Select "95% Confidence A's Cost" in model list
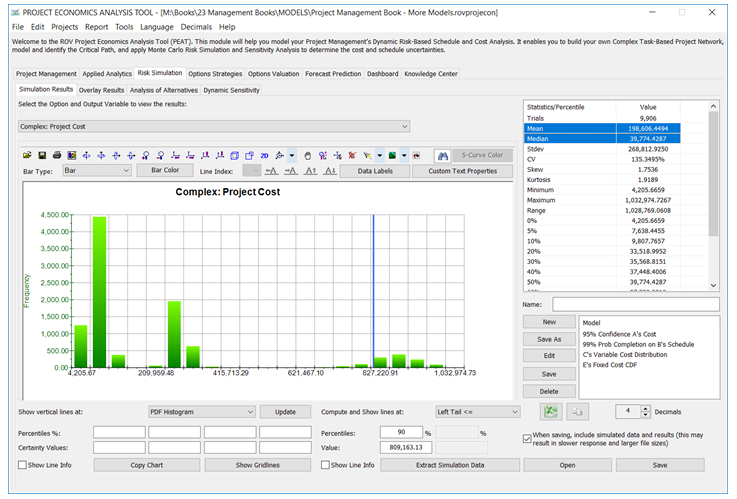Image resolution: width=737 pixels, height=499 pixels. coord(619,334)
